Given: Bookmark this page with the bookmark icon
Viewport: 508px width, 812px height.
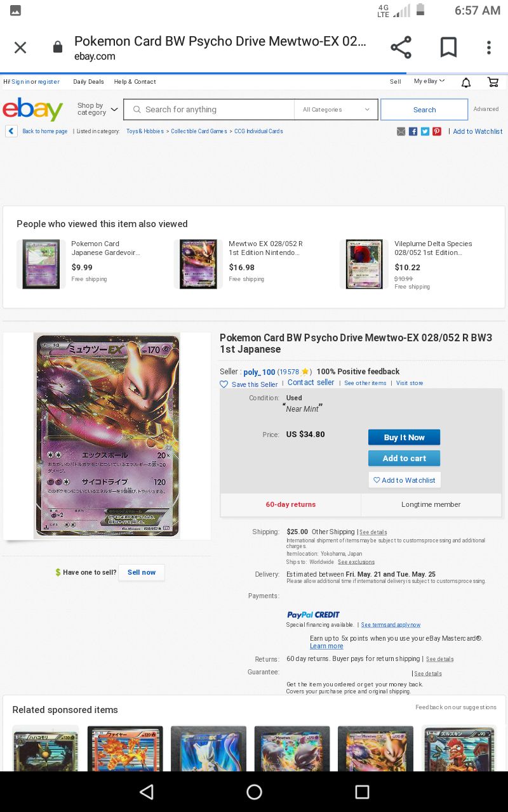Looking at the screenshot, I should tap(448, 48).
